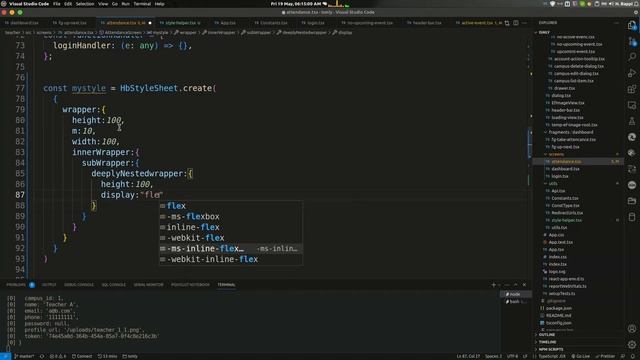Screen dimensions: 640x360
Task: Click the TypeScript JSX language mode
Action: click(551, 356)
